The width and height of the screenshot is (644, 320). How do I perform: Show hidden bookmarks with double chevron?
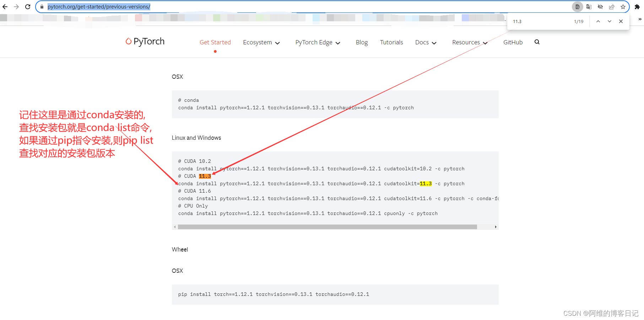(640, 19)
